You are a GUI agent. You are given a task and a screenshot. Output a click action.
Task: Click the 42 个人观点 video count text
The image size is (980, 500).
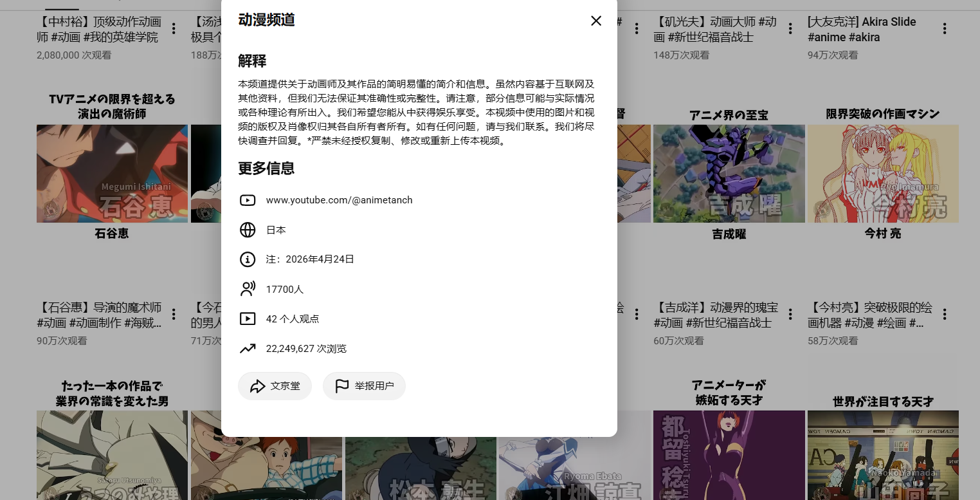pyautogui.click(x=293, y=319)
